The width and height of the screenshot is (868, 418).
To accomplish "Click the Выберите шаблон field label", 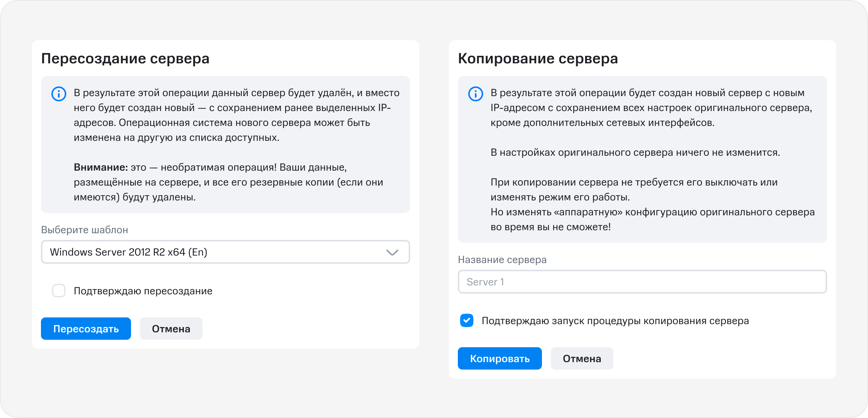I will pos(84,230).
